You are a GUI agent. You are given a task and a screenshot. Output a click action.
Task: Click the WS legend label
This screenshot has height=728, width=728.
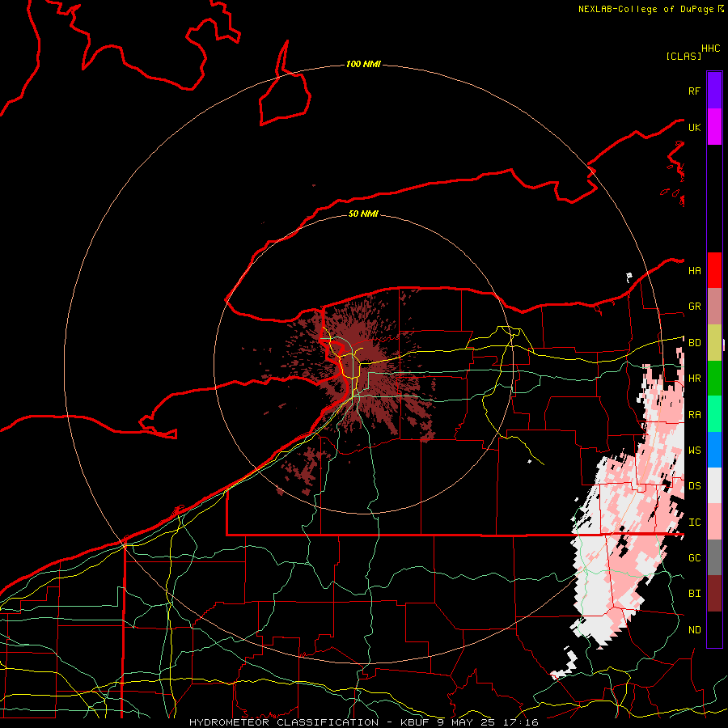(x=694, y=450)
